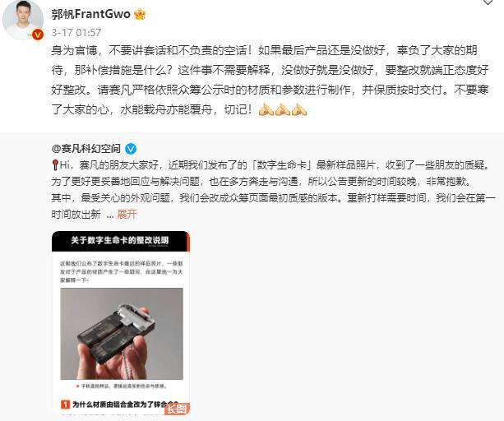Click the orange V verification badge on avatar
Image resolution: width=504 pixels, height=421 pixels.
point(38,35)
